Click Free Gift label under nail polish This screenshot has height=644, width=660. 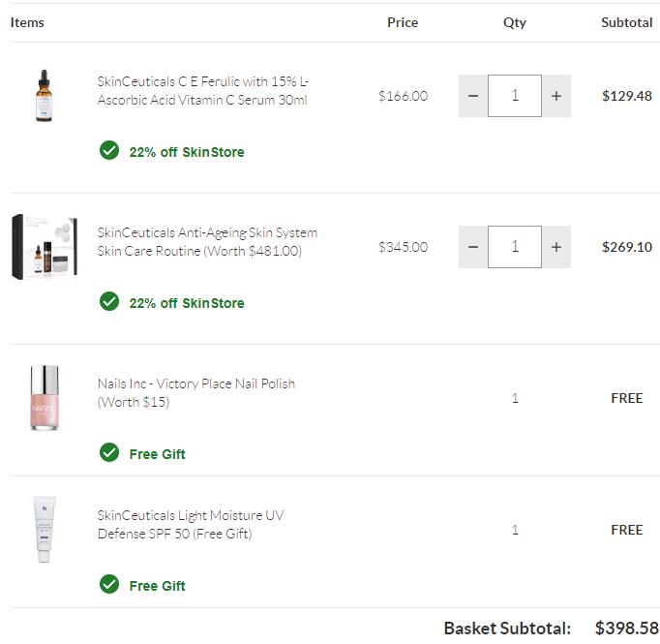point(157,454)
